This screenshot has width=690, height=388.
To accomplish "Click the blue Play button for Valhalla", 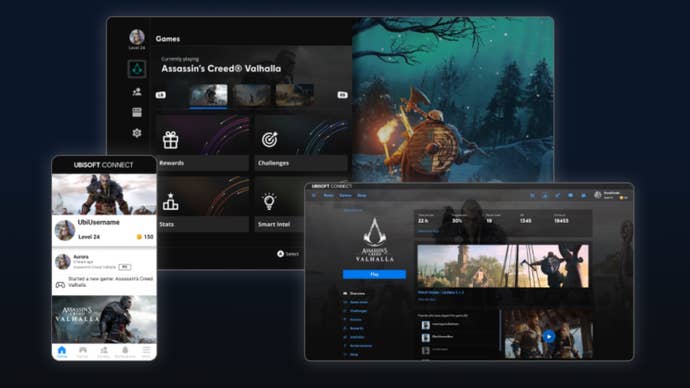I will point(374,274).
